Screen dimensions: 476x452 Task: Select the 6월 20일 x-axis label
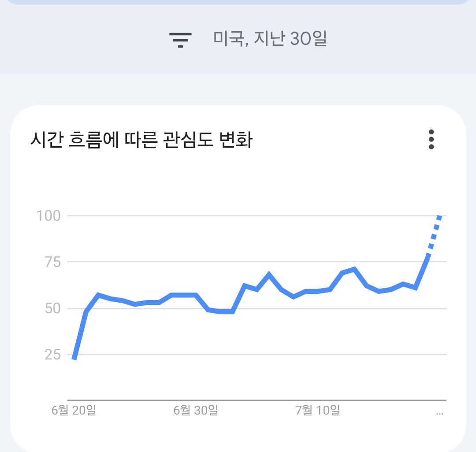click(74, 410)
